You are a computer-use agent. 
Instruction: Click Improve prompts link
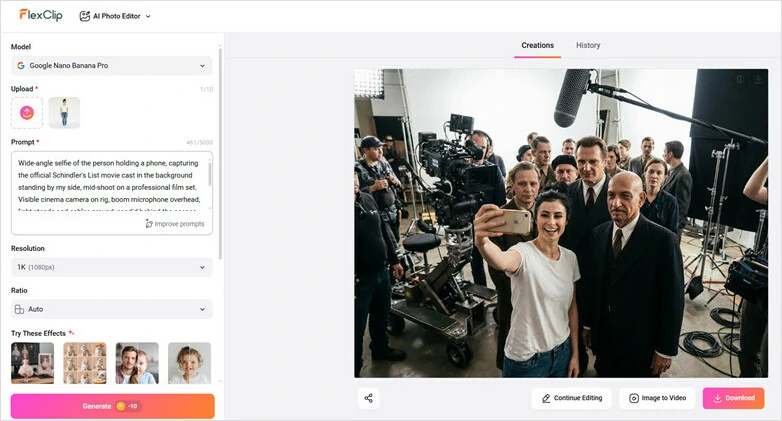[x=175, y=224]
